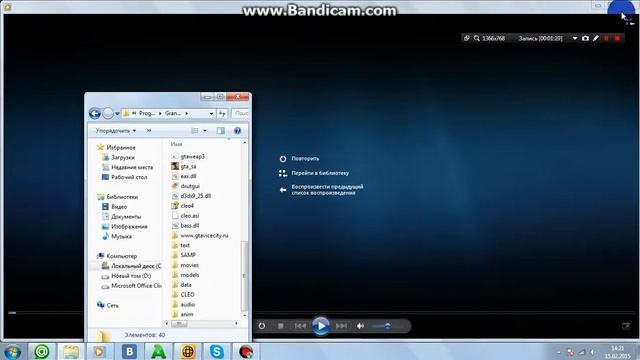Open Skype from the taskbar

(216, 351)
